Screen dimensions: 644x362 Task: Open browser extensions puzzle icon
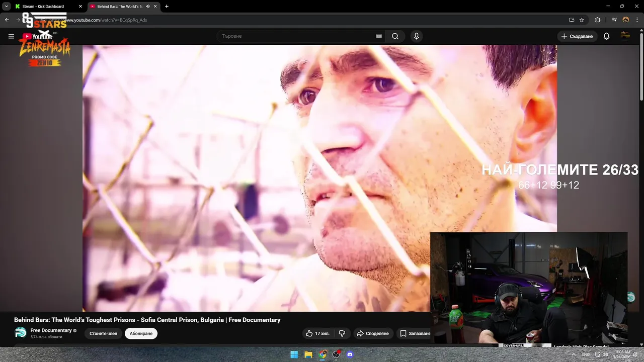[598, 20]
